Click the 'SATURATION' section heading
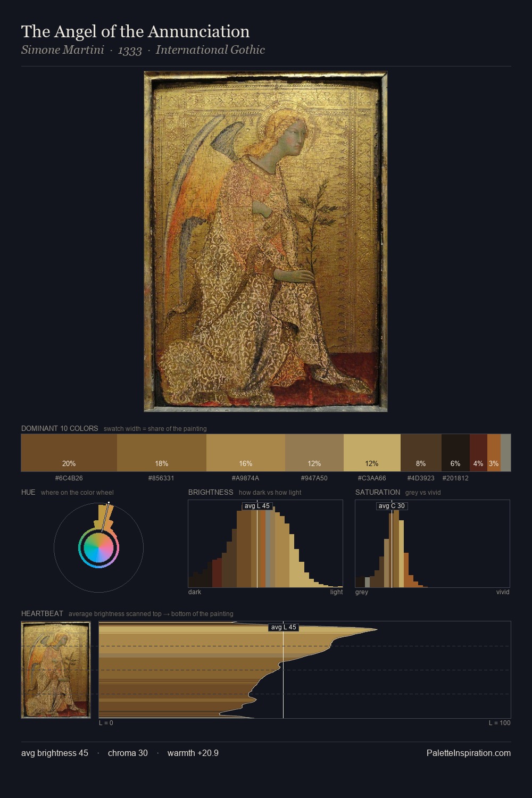The image size is (532, 798). (x=378, y=492)
